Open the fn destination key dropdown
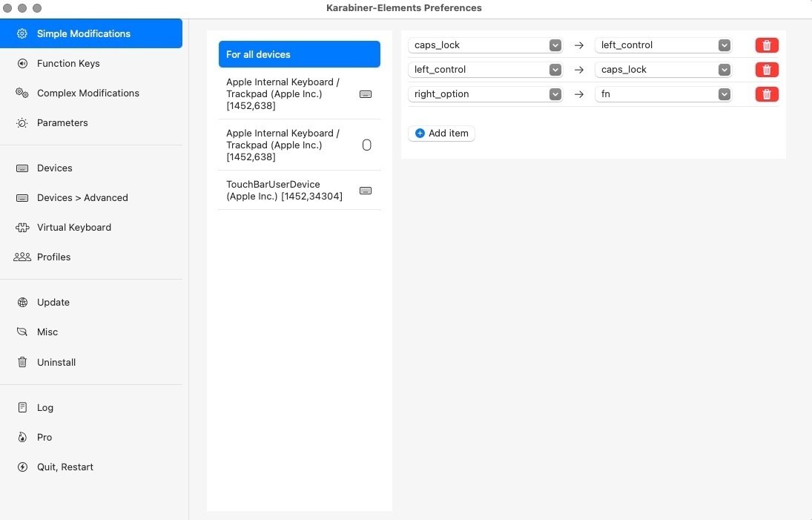This screenshot has height=520, width=812. 663,93
